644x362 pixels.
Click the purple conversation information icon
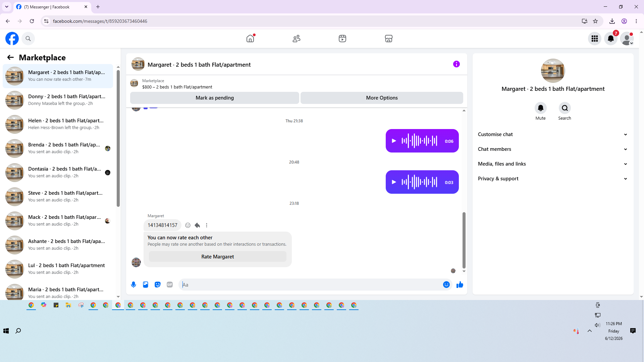tap(457, 64)
